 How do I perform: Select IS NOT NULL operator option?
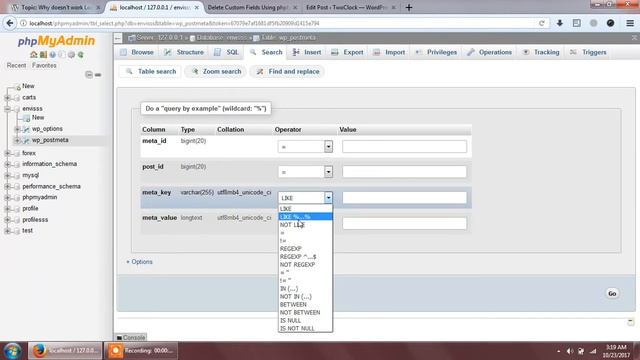click(305, 328)
